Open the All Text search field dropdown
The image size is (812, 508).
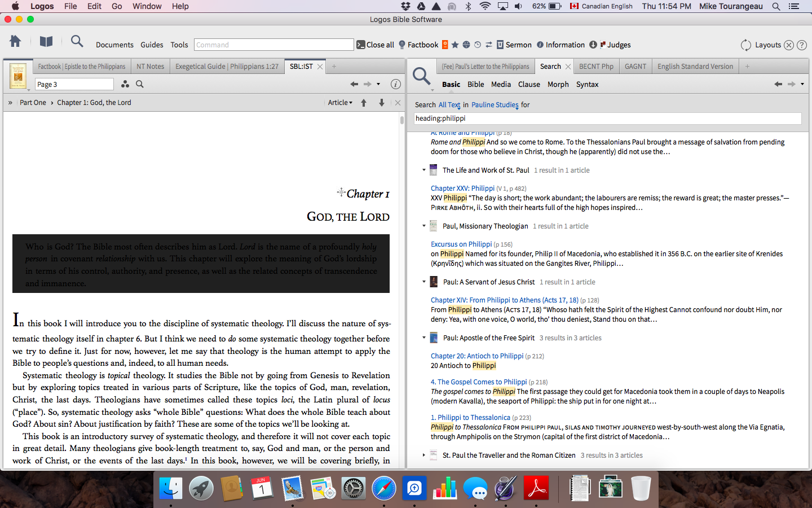[x=449, y=105]
